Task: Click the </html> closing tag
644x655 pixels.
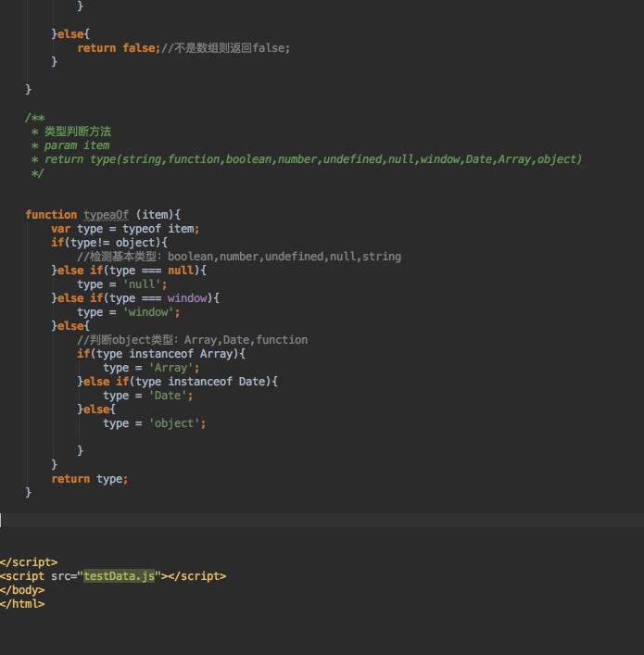Action: pos(22,604)
